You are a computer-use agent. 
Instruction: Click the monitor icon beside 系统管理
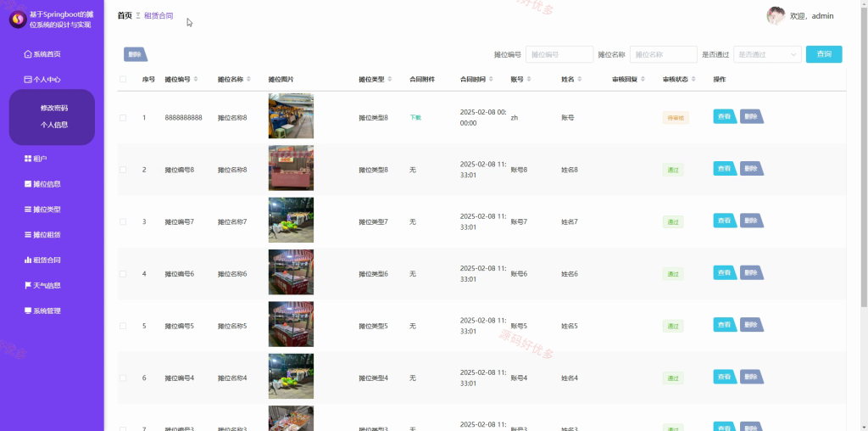click(28, 311)
